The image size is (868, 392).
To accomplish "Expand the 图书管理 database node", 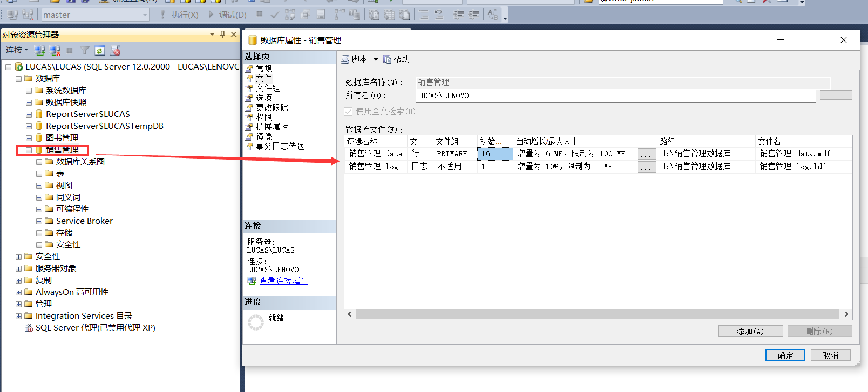I will pos(29,138).
